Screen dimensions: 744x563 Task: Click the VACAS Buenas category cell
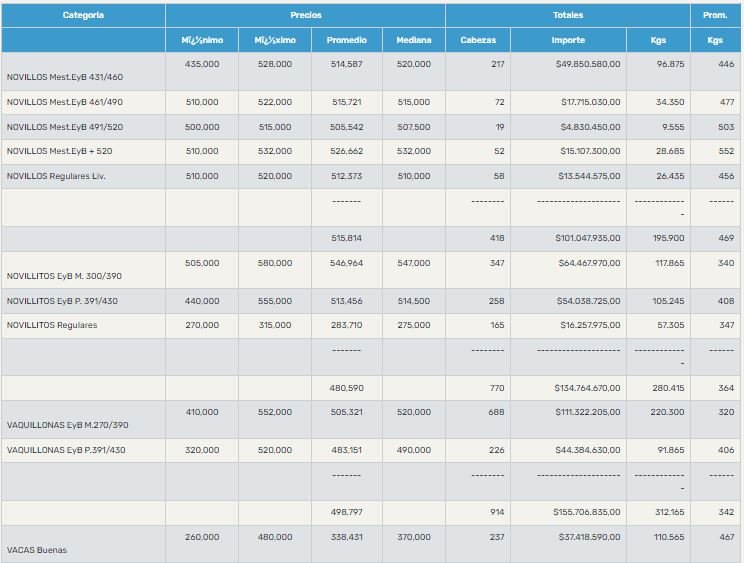point(37,550)
